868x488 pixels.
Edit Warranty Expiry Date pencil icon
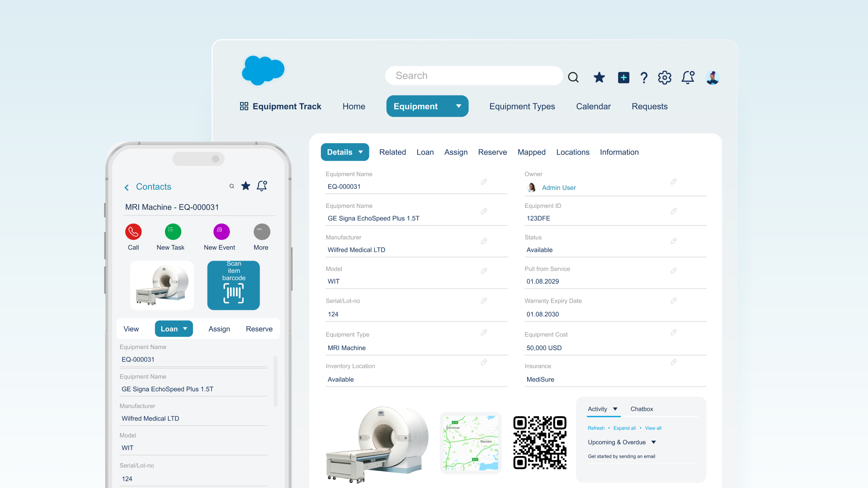tap(674, 300)
